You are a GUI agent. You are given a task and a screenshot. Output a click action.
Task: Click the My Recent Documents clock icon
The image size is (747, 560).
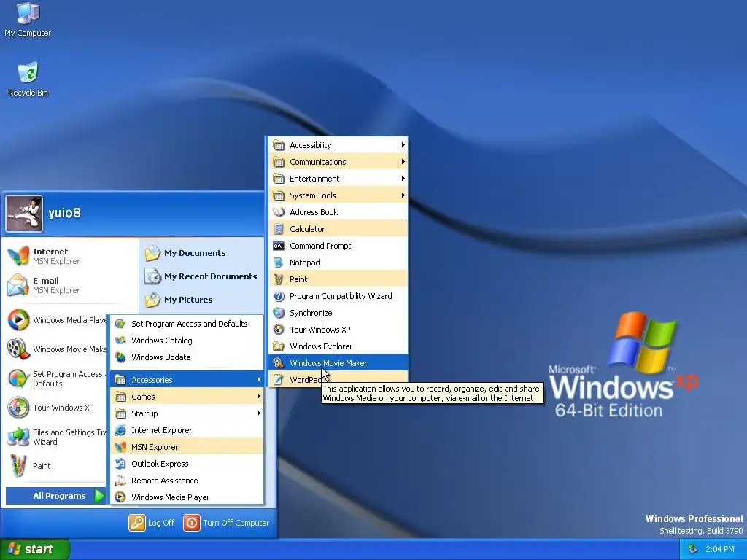coord(152,276)
